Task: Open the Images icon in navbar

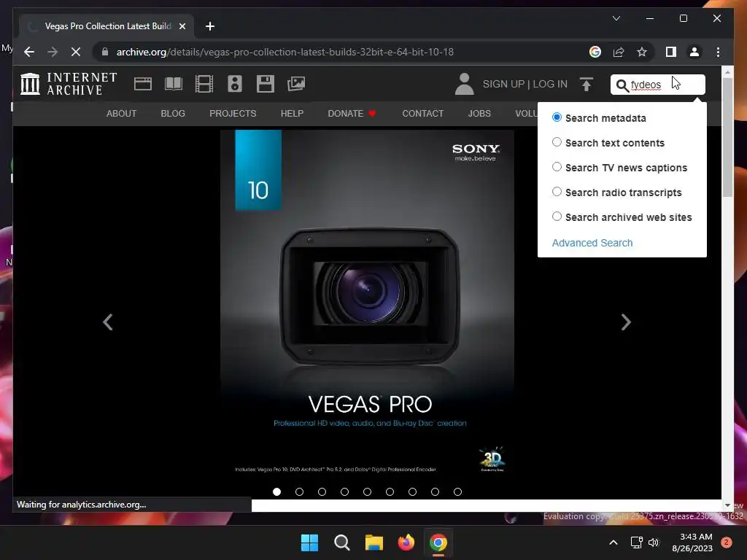Action: [296, 84]
